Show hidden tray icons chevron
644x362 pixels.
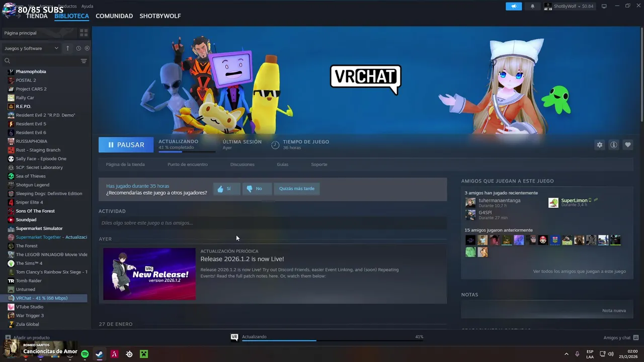tap(566, 354)
